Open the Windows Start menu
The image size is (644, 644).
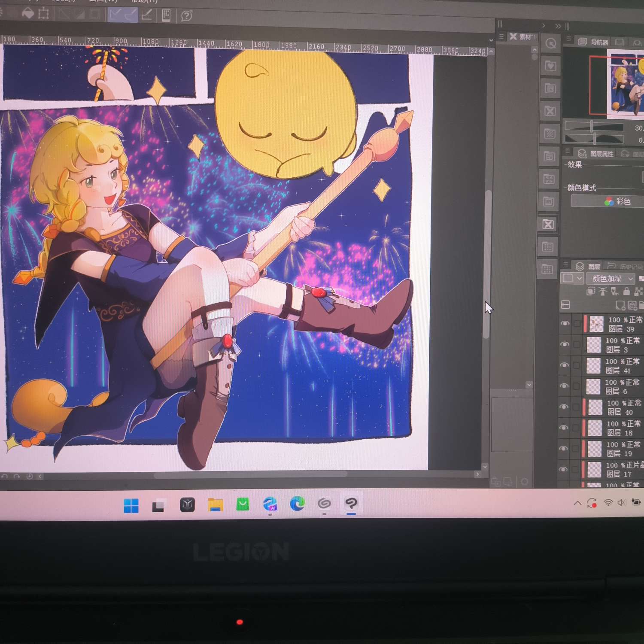tap(131, 506)
